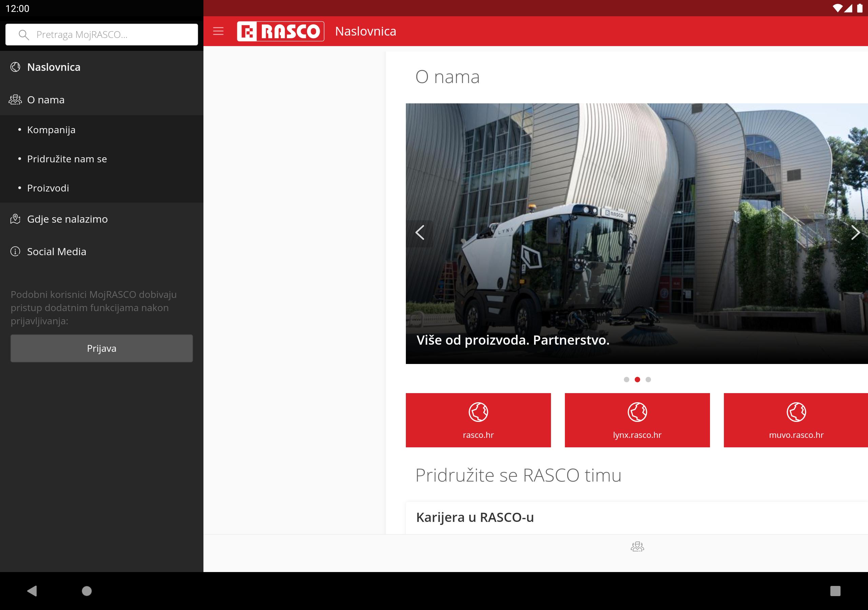Open Social Media section
Image resolution: width=868 pixels, height=610 pixels.
click(102, 251)
